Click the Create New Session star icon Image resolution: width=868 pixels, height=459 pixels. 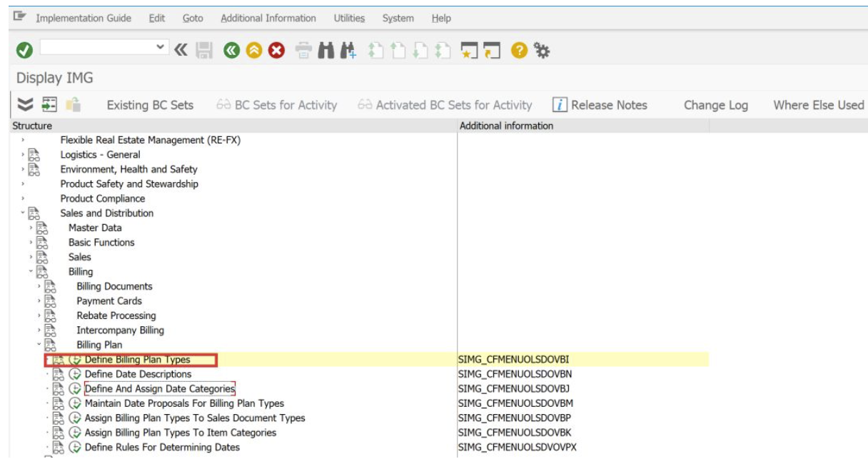click(x=469, y=51)
